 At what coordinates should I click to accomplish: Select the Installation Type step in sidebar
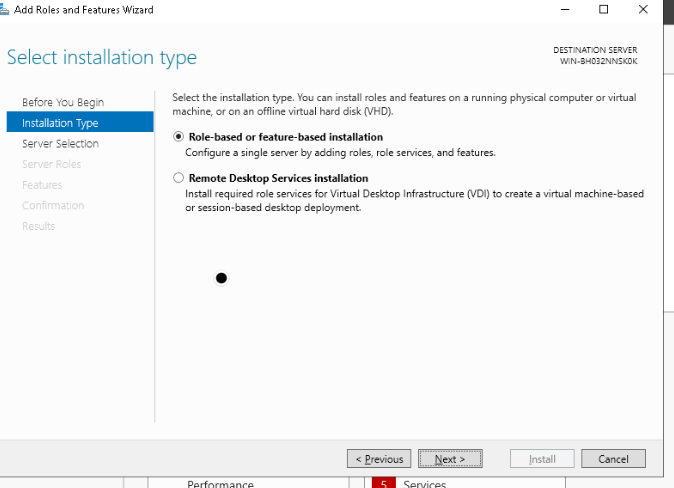tap(60, 123)
